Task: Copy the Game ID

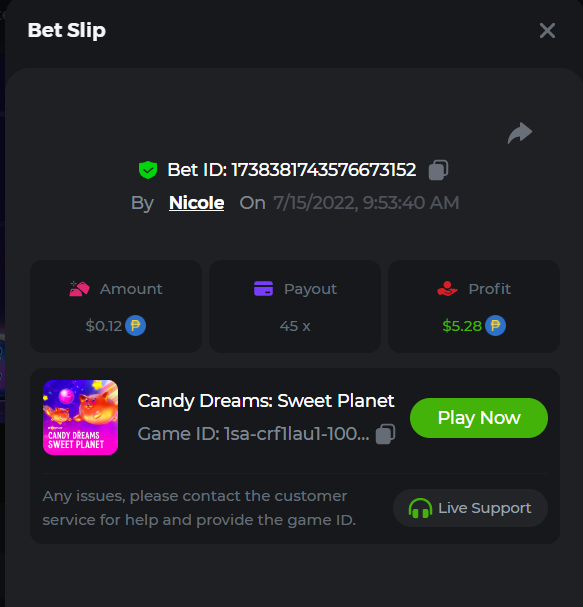Action: coord(385,434)
